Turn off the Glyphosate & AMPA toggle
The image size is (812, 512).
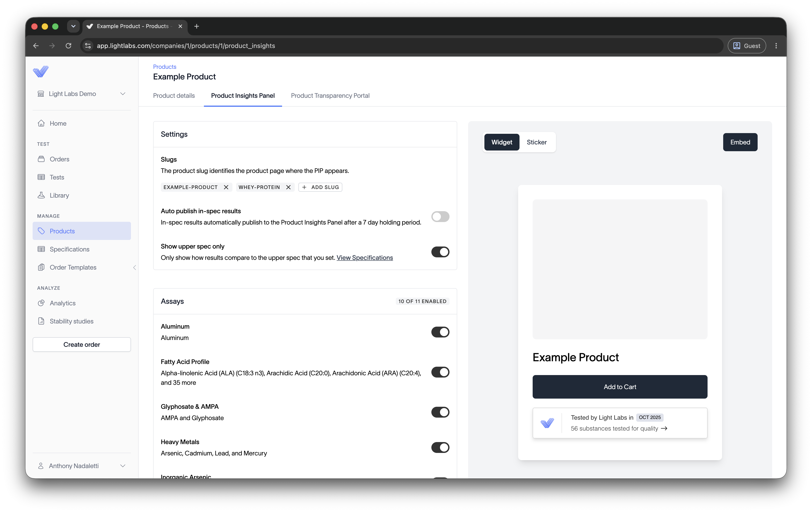point(440,412)
